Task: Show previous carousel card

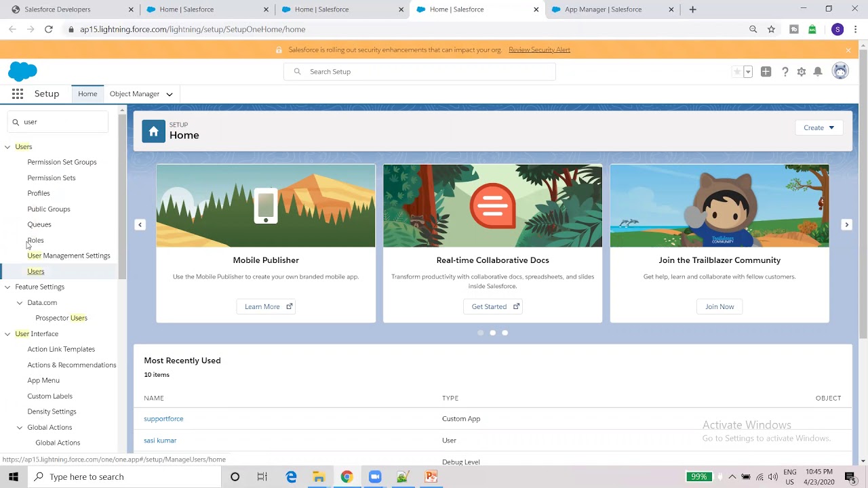Action: click(140, 224)
